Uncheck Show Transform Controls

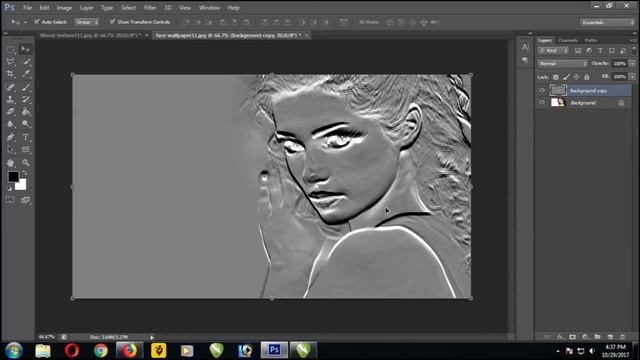coord(112,22)
